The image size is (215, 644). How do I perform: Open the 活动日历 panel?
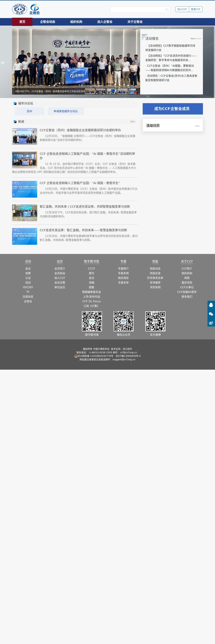[173, 125]
